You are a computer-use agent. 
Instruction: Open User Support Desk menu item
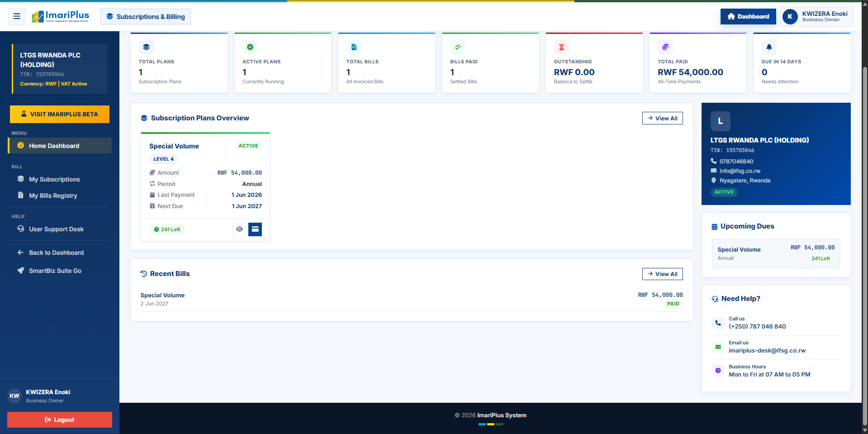(x=60, y=229)
